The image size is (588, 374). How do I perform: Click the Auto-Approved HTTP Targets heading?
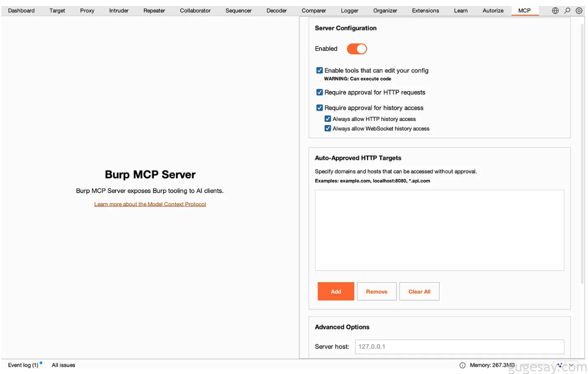pos(358,158)
